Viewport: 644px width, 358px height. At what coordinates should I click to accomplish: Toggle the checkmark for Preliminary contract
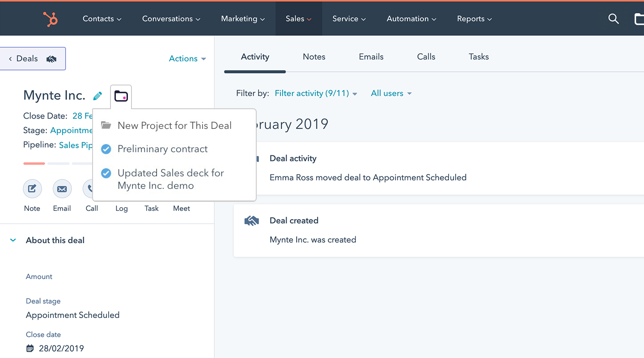(106, 149)
